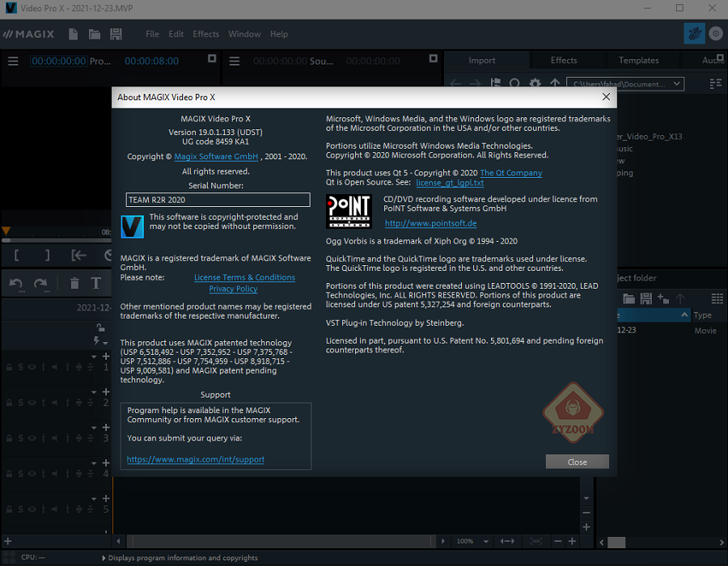Viewport: 728px width, 566px height.
Task: Click the folder tree icon in media pool
Action: point(496,83)
